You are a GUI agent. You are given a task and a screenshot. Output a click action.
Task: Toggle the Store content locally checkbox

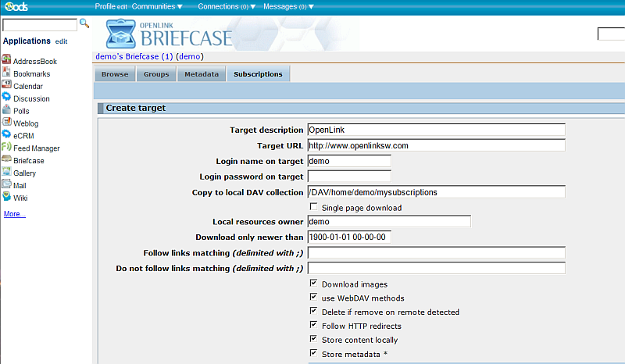(x=314, y=340)
